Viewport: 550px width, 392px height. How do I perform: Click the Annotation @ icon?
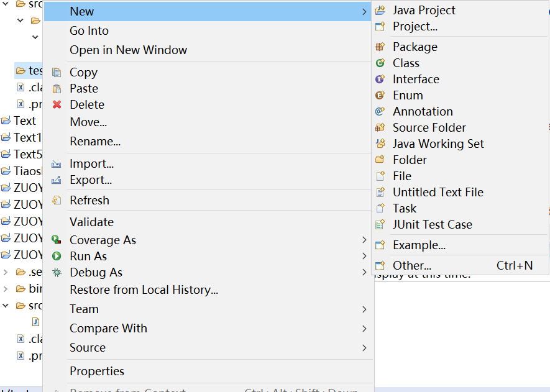pyautogui.click(x=380, y=111)
